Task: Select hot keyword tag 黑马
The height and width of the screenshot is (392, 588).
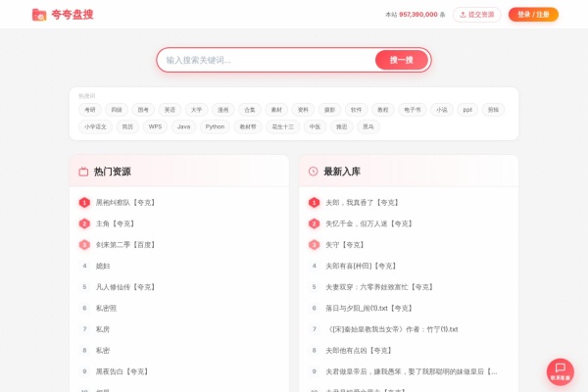Action: tap(368, 126)
